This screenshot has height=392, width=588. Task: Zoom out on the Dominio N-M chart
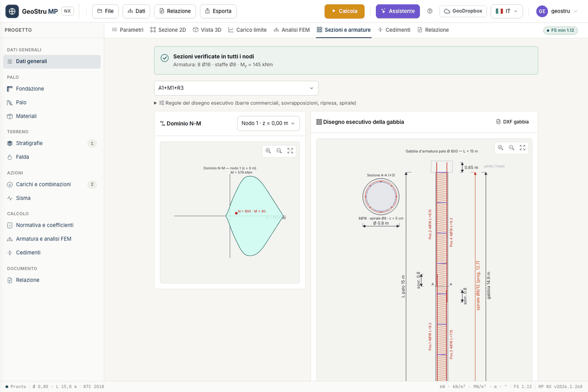coord(279,151)
